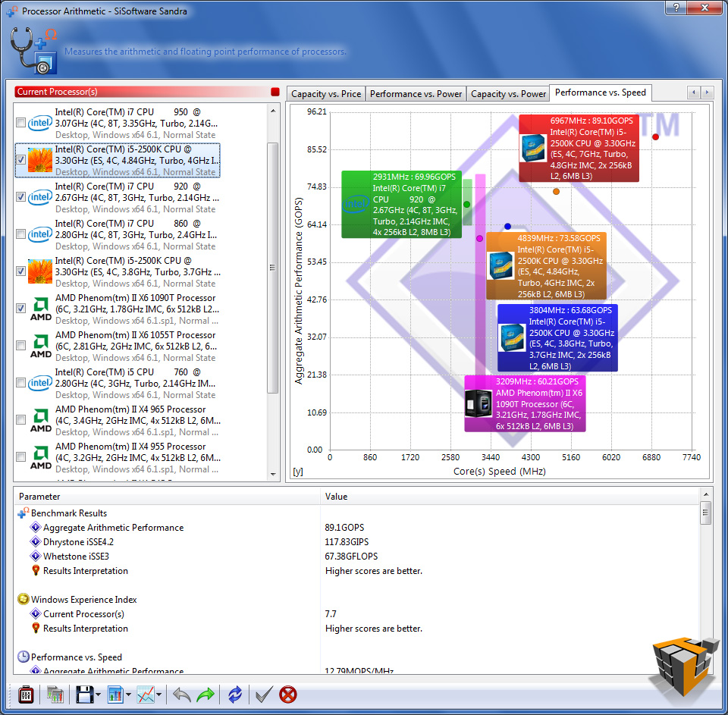Screen dimensions: 728x715
Task: Select the Whetstone iSSE3 result row
Action: 357,557
